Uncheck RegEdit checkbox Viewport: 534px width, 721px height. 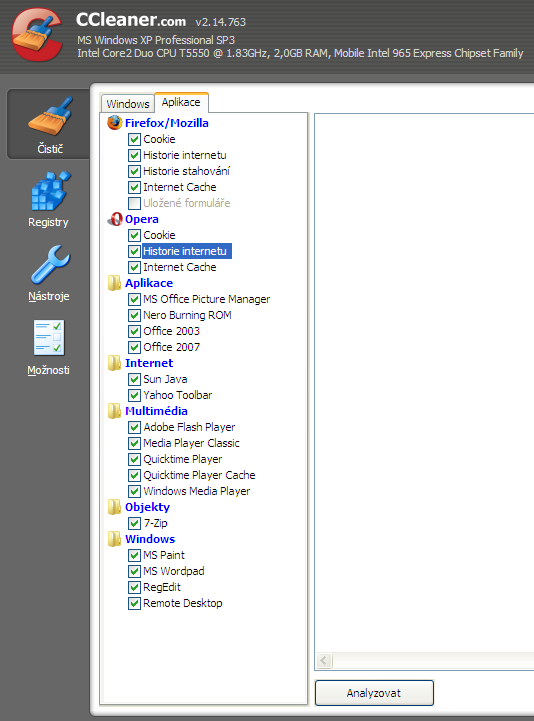click(134, 587)
